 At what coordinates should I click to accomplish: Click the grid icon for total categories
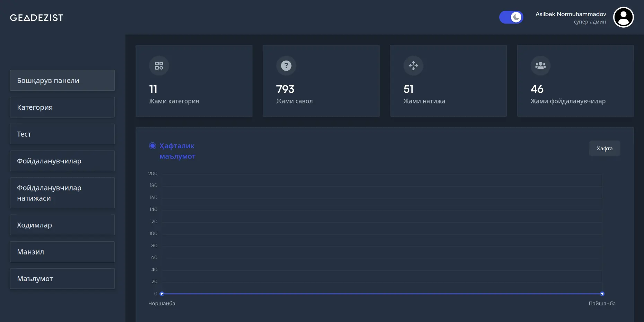click(x=159, y=66)
